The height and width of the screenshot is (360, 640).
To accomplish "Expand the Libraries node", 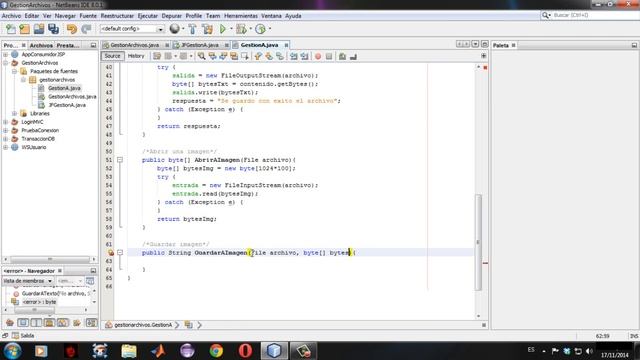I will [15, 113].
